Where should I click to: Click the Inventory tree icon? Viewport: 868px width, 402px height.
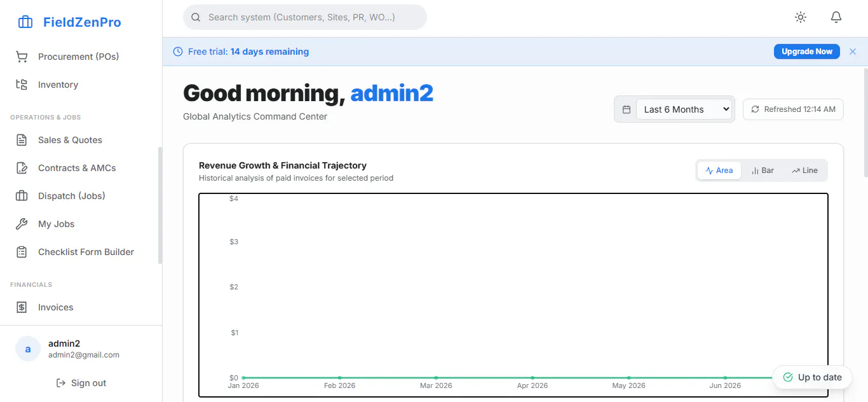pyautogui.click(x=22, y=85)
